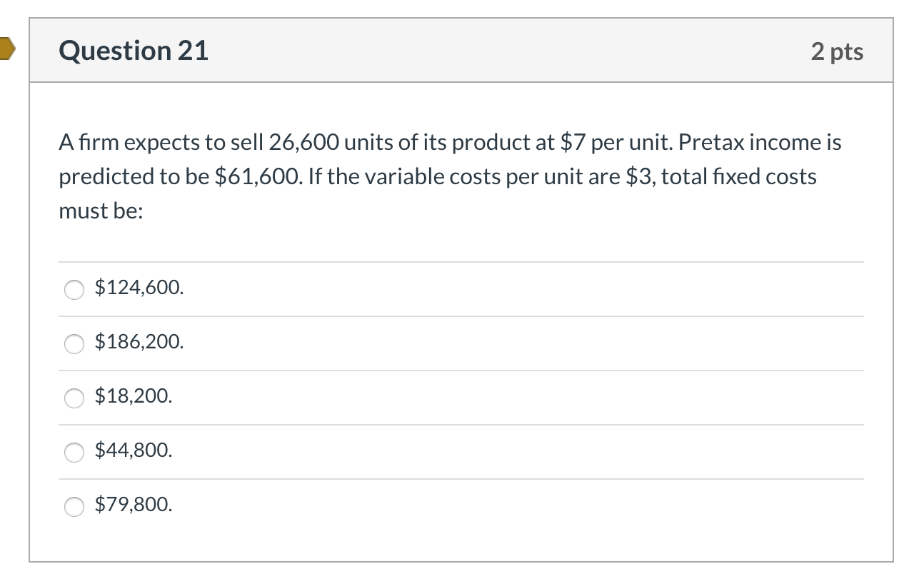This screenshot has width=924, height=564.
Task: Click the $79,800 answer text label
Action: (x=132, y=505)
